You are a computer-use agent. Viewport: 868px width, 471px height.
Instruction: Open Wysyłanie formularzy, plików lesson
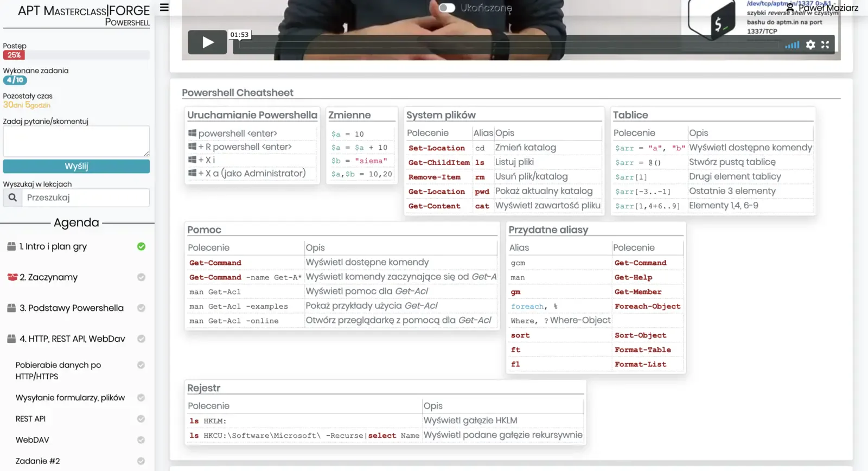click(x=70, y=398)
